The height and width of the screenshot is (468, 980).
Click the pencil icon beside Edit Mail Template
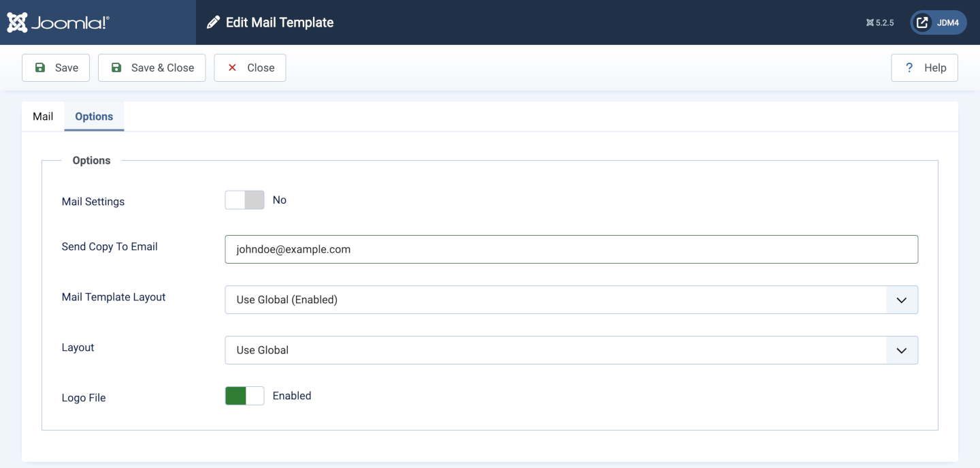[x=213, y=22]
